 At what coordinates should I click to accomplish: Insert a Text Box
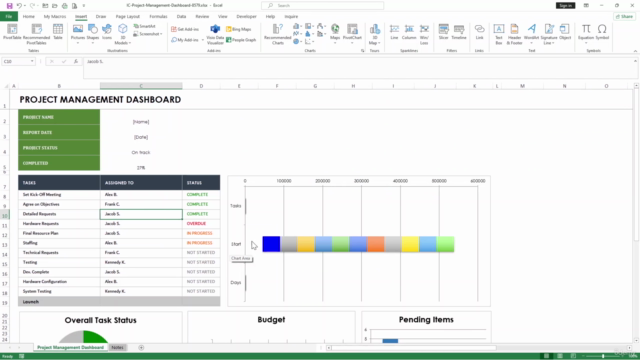(x=499, y=34)
